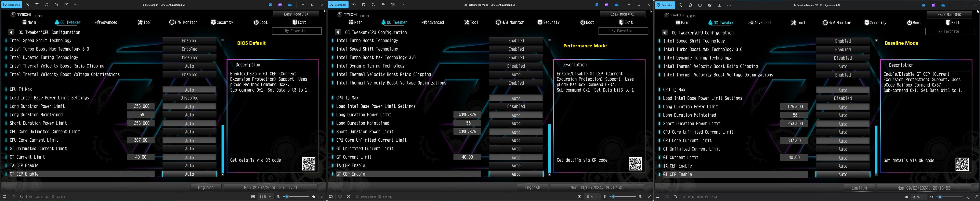
Task: Open the OneDrive cloud icon in BIOS Default window
Action: coord(290,5)
